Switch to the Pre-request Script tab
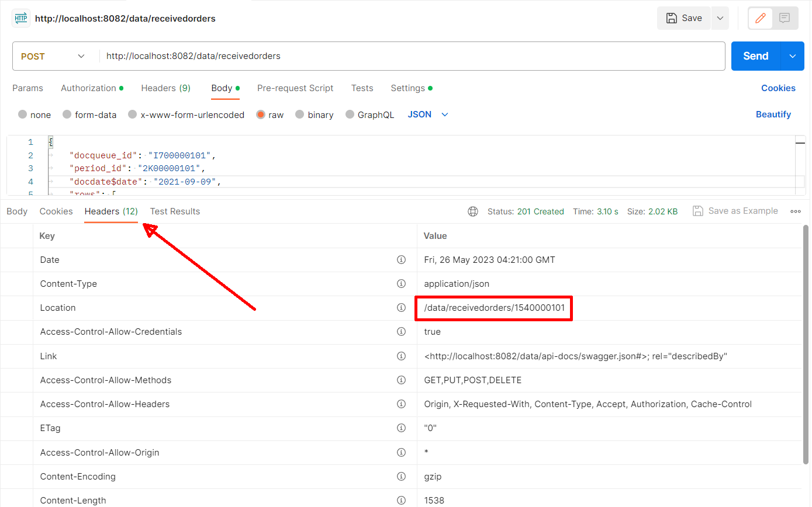The width and height of the screenshot is (812, 507). pyautogui.click(x=295, y=88)
